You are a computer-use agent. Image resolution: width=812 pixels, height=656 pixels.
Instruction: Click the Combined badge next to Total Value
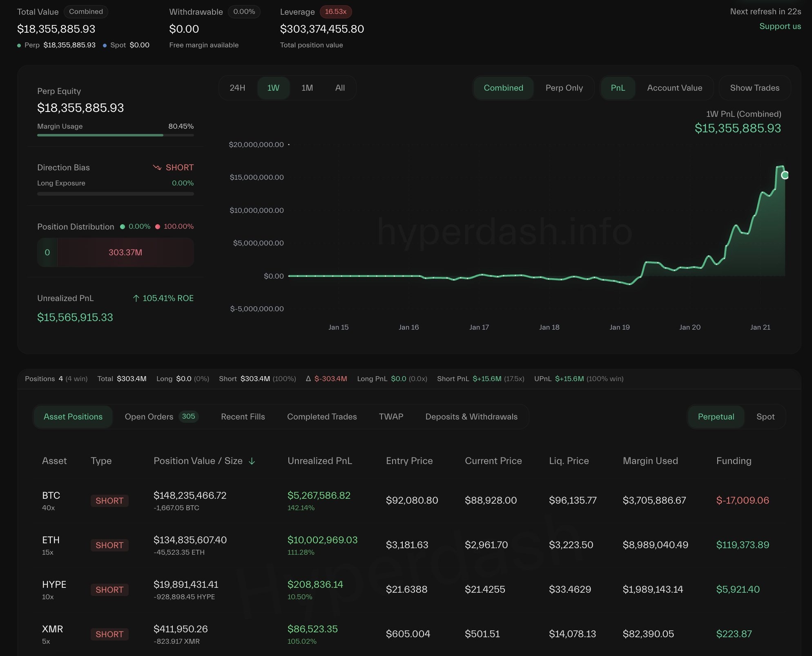(x=86, y=11)
